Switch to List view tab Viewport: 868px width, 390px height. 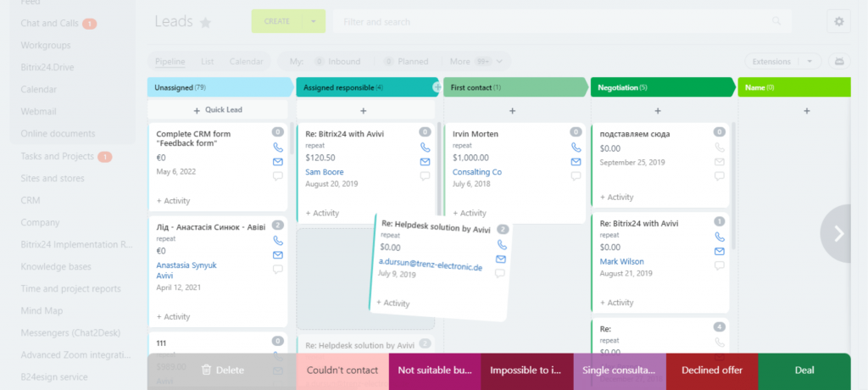[208, 62]
